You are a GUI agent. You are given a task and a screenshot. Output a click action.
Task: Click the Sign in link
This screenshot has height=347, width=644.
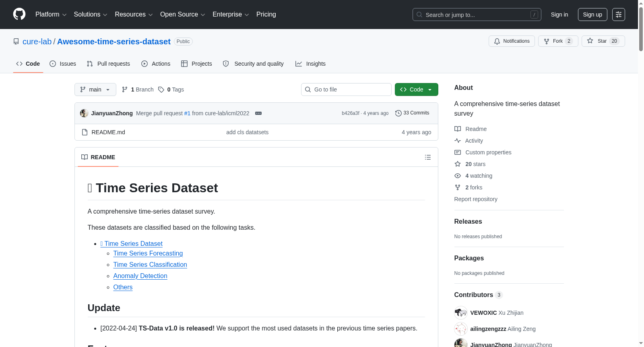(559, 15)
